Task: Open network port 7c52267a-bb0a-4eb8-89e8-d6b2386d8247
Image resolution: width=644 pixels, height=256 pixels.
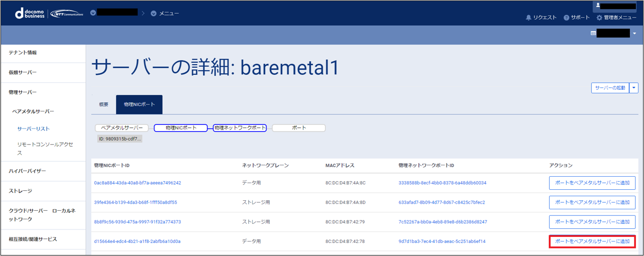Action: [443, 222]
